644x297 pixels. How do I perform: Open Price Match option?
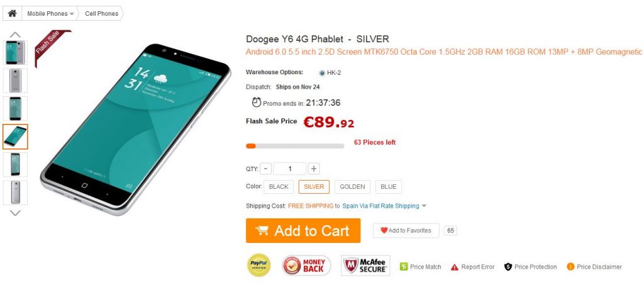click(421, 267)
